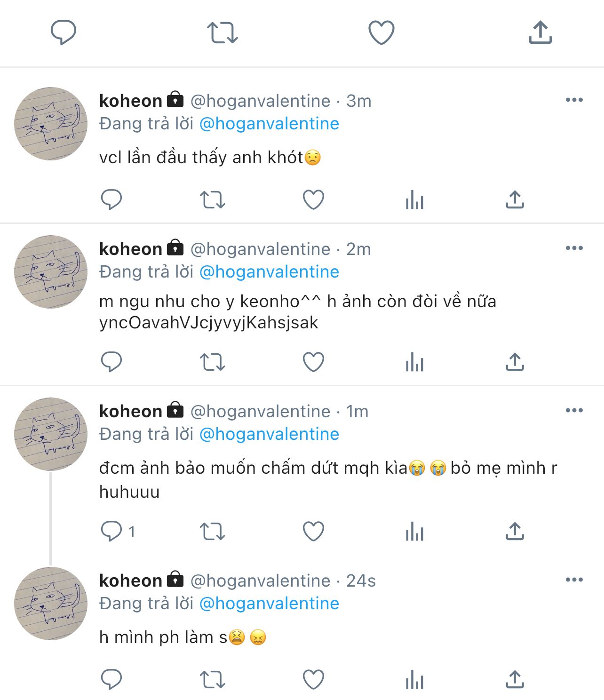
Task: Click the top retweet icon above the thread
Action: tap(223, 32)
